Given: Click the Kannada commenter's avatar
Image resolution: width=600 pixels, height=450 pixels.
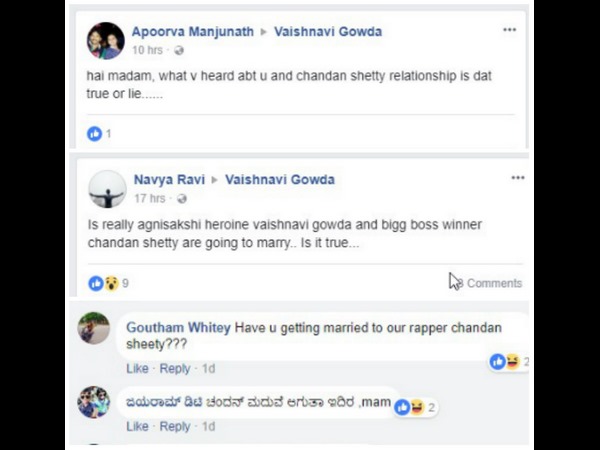Looking at the screenshot, I should click(x=94, y=402).
